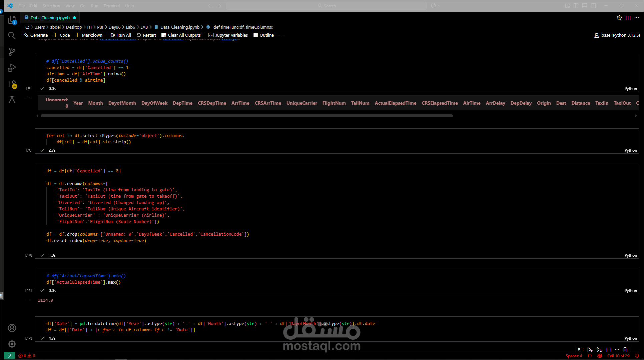The image size is (644, 360).
Task: Toggle the bottom panel layout button
Action: tap(585, 6)
